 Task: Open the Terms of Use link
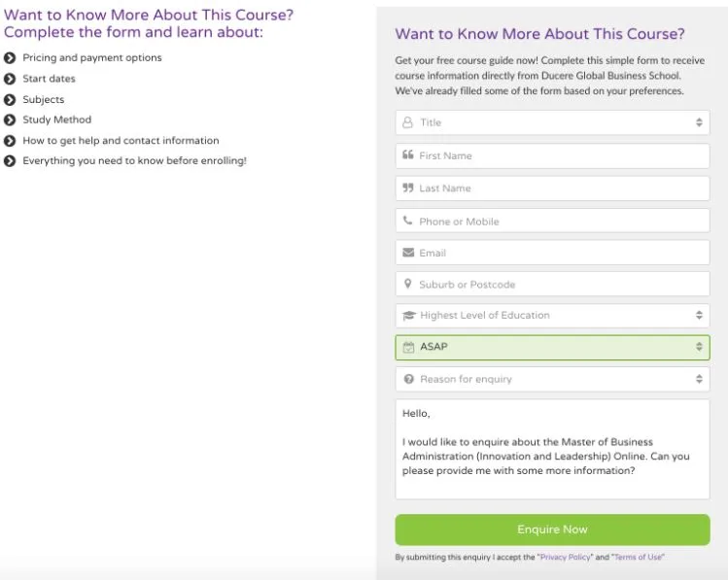(639, 558)
